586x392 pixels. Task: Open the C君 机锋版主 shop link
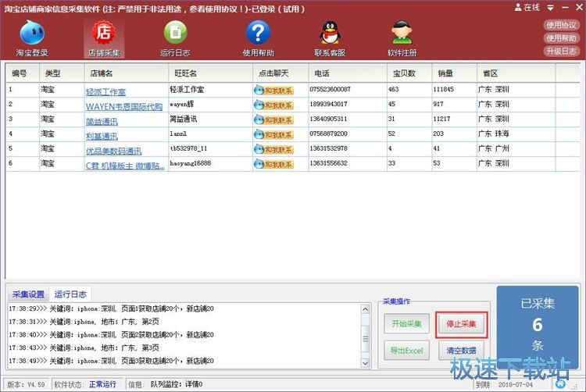coord(125,166)
